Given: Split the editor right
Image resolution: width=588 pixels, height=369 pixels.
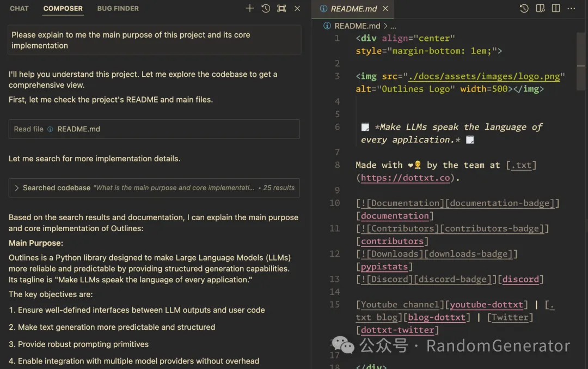Looking at the screenshot, I should point(556,8).
